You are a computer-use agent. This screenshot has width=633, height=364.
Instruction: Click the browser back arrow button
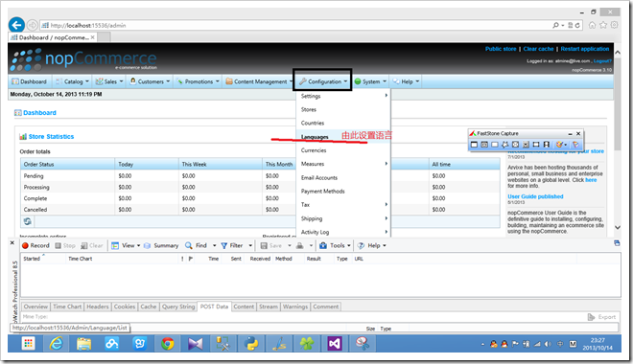click(x=16, y=25)
